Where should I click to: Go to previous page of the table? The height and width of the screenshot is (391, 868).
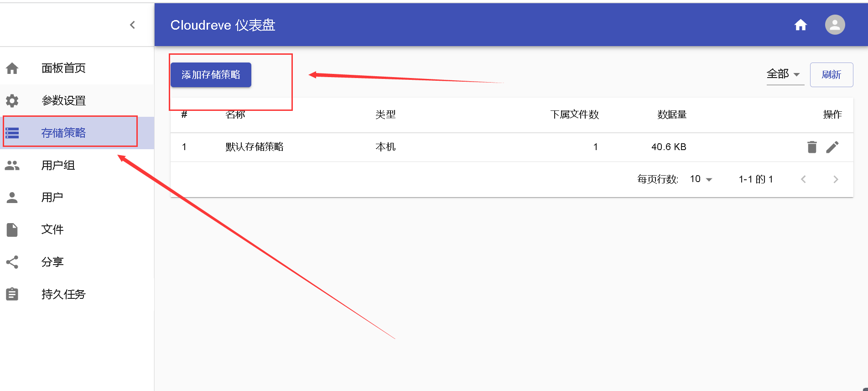803,179
